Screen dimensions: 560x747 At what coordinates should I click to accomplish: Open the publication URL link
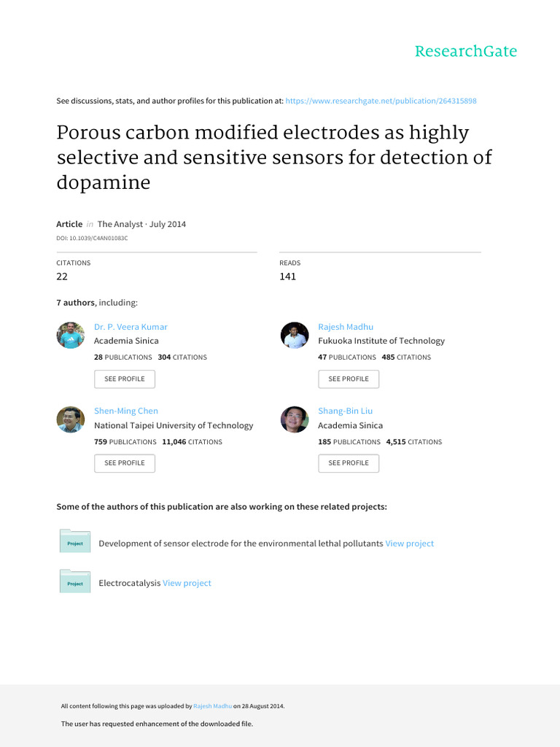(x=381, y=101)
